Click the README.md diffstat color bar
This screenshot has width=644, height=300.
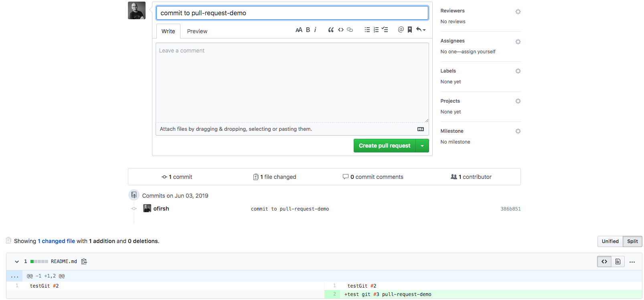point(39,261)
